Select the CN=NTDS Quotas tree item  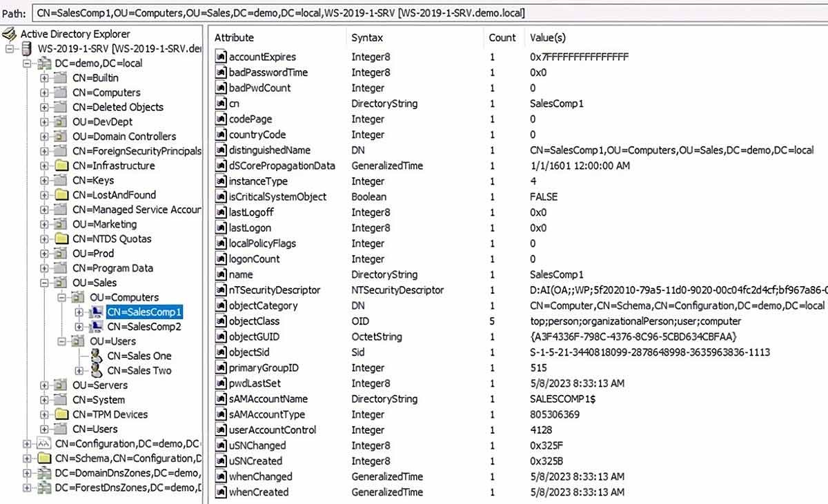[x=112, y=239]
